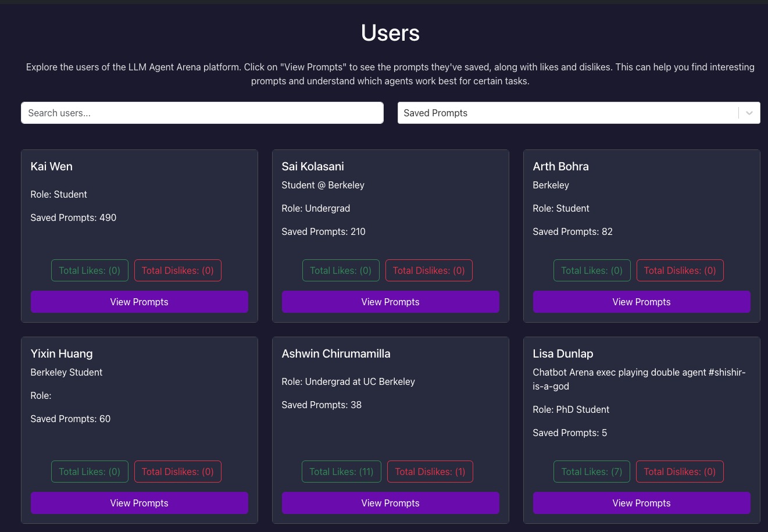The image size is (768, 532).
Task: Click Ashwin Chirumamilla's Total Likes (11) badge
Action: pos(341,472)
